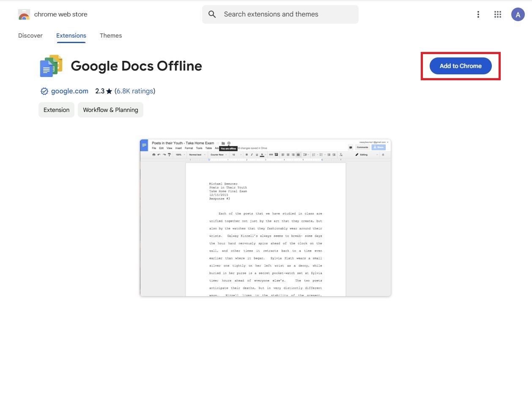Click the search magnifier icon
Viewport: 532px width, 403px height.
(212, 14)
